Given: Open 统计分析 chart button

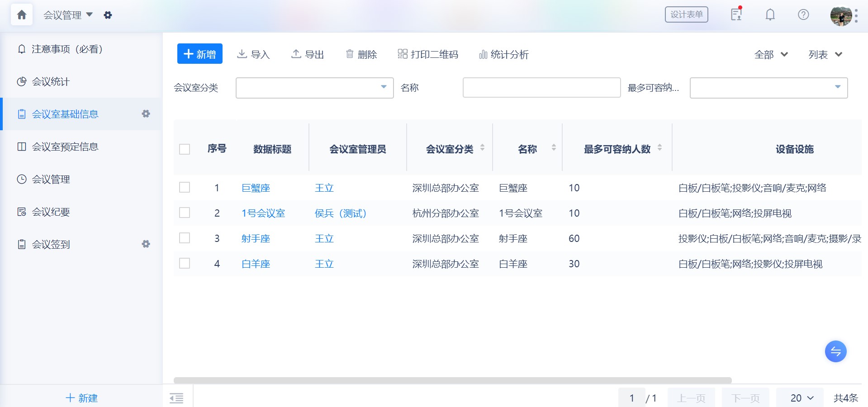Looking at the screenshot, I should pos(503,54).
